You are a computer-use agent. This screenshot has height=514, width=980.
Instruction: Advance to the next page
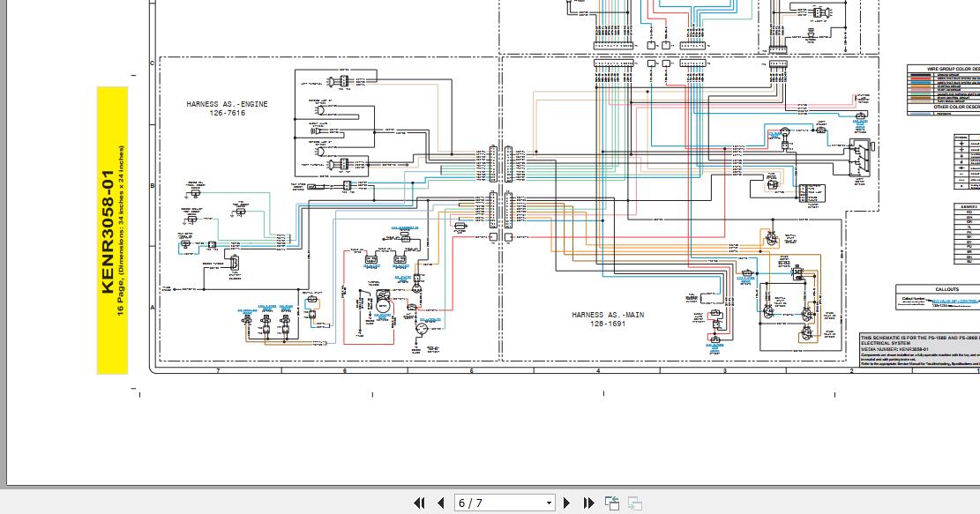567,503
